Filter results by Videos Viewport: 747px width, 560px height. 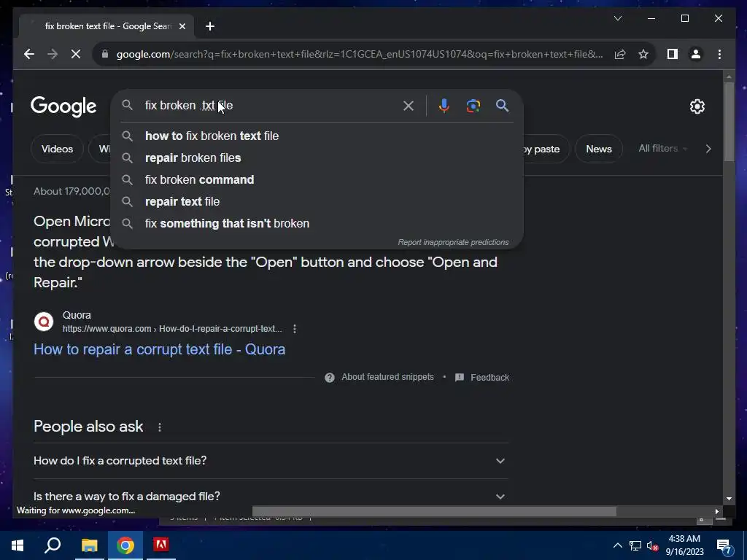[57, 149]
